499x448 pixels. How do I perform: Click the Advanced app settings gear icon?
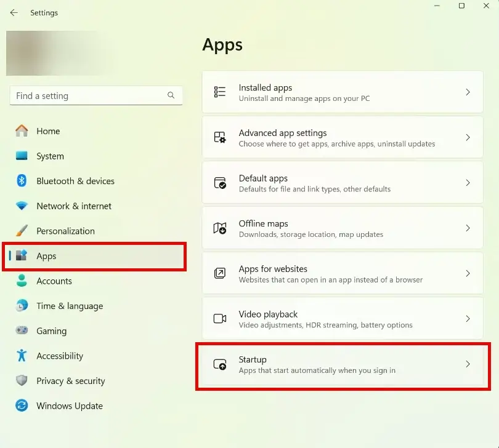point(219,137)
